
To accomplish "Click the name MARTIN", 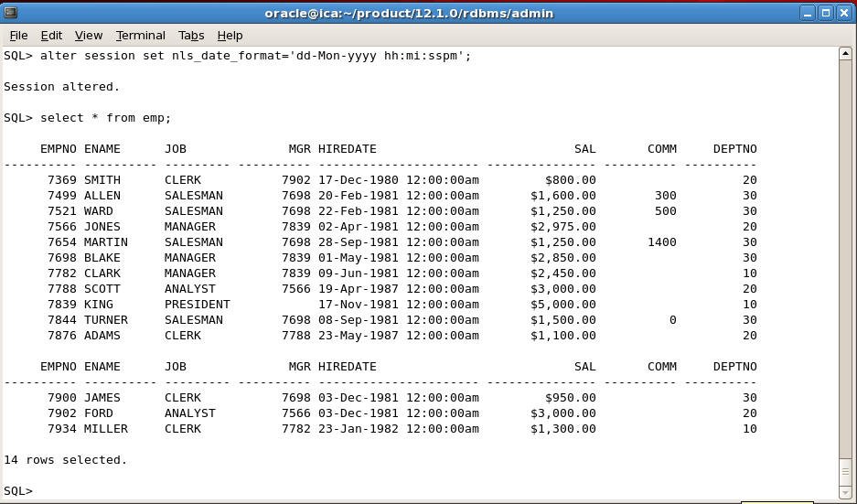I will (106, 242).
